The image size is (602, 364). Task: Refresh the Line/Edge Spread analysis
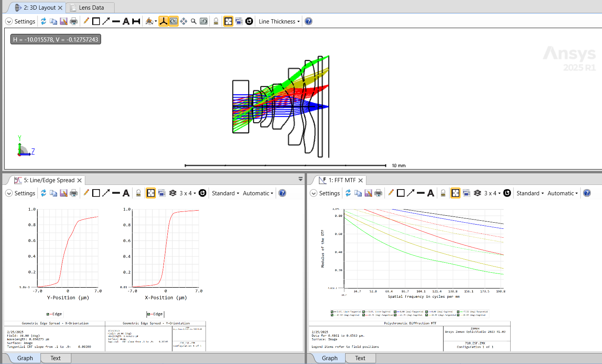point(44,193)
